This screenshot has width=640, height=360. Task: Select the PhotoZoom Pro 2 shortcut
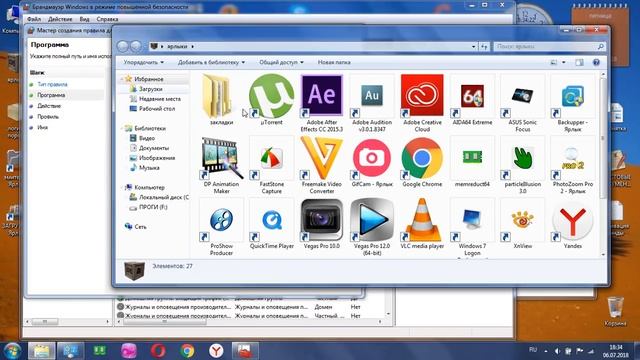tap(573, 165)
